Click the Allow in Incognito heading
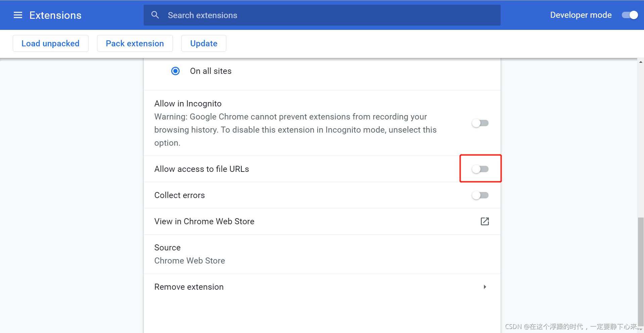Viewport: 644px width, 333px height. point(188,103)
